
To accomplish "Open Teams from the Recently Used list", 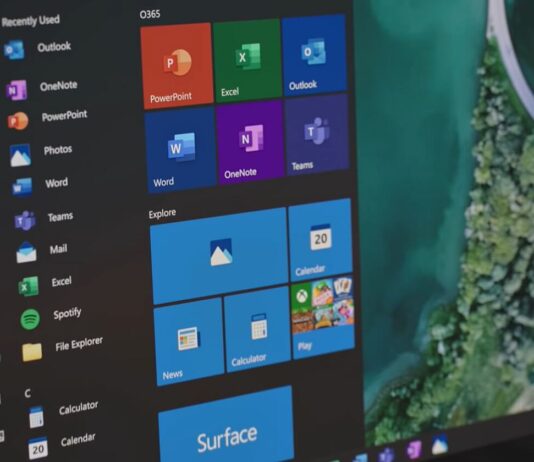I will point(44,219).
